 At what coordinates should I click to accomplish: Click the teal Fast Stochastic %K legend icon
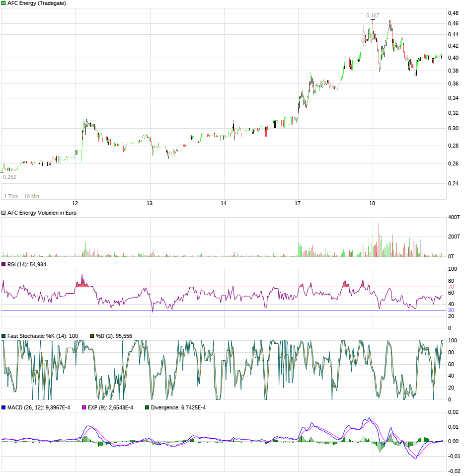click(x=3, y=334)
